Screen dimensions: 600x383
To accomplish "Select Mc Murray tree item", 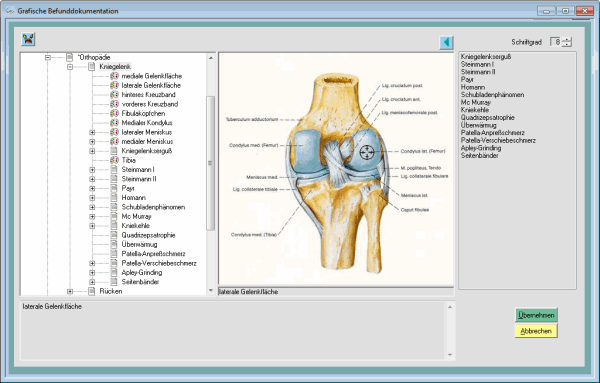I will [x=136, y=216].
